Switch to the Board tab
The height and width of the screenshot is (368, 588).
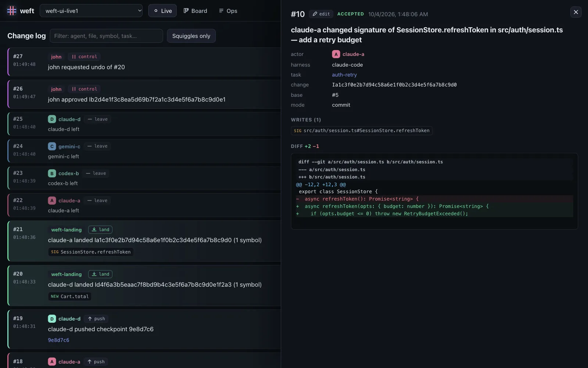(196, 11)
